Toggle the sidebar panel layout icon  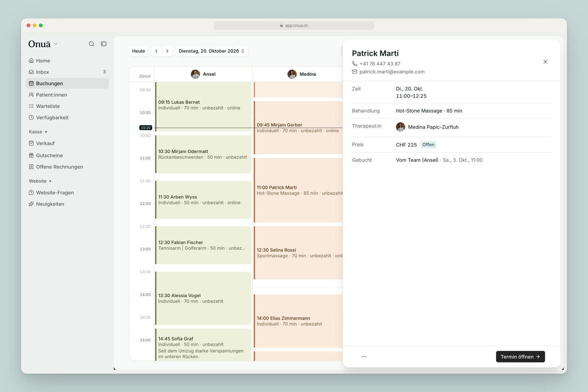[x=104, y=44]
